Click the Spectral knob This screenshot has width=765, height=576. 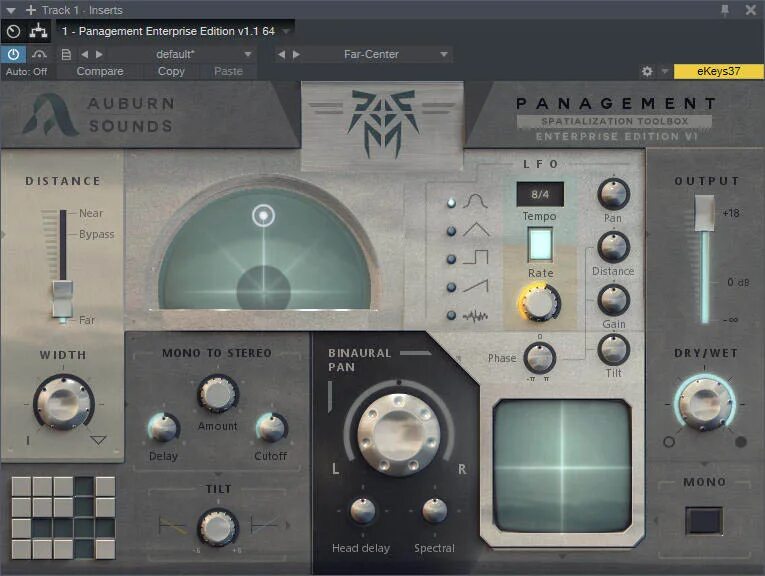point(434,511)
